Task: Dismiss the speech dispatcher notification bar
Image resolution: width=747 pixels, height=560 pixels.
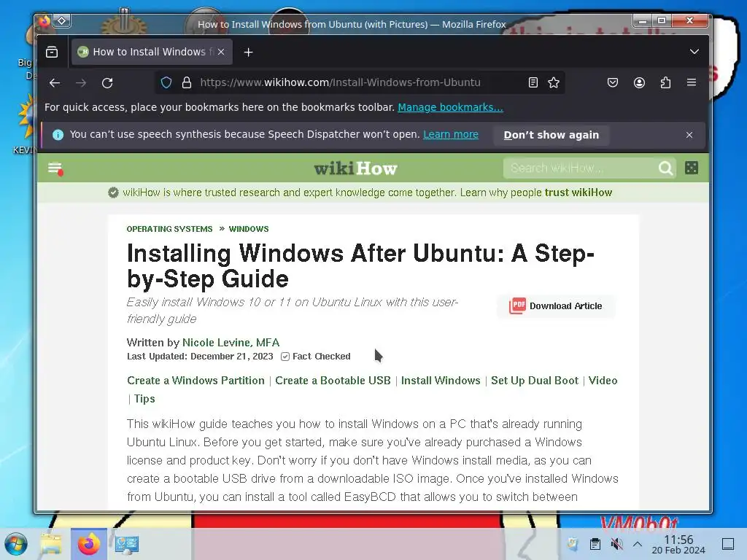Action: point(689,135)
